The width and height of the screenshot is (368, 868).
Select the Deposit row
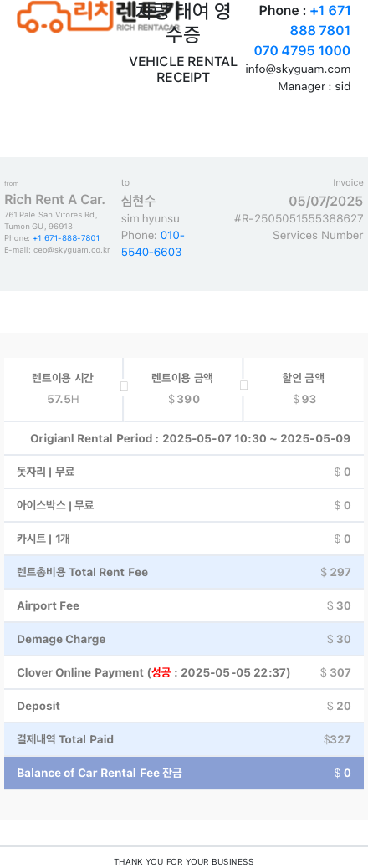(184, 706)
